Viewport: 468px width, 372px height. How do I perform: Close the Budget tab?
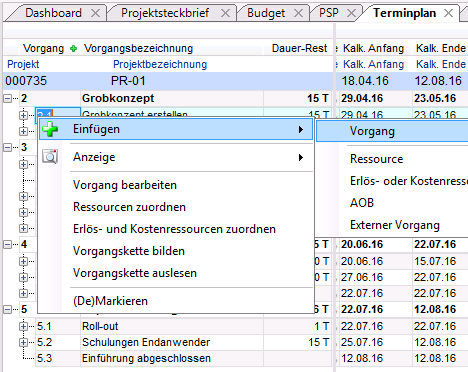click(298, 13)
